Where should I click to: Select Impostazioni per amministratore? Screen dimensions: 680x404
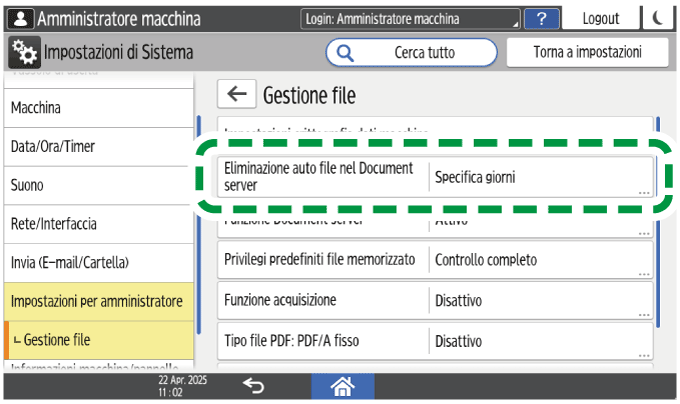coord(98,301)
